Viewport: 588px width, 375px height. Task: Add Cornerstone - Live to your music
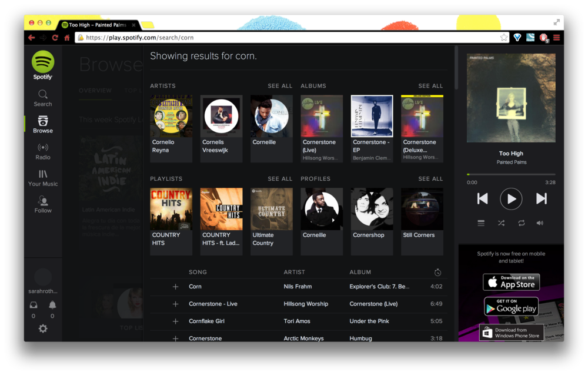[x=175, y=304]
